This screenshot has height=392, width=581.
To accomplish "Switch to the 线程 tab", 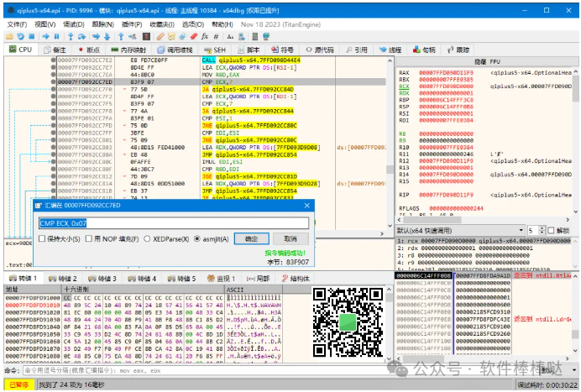I will coord(390,50).
